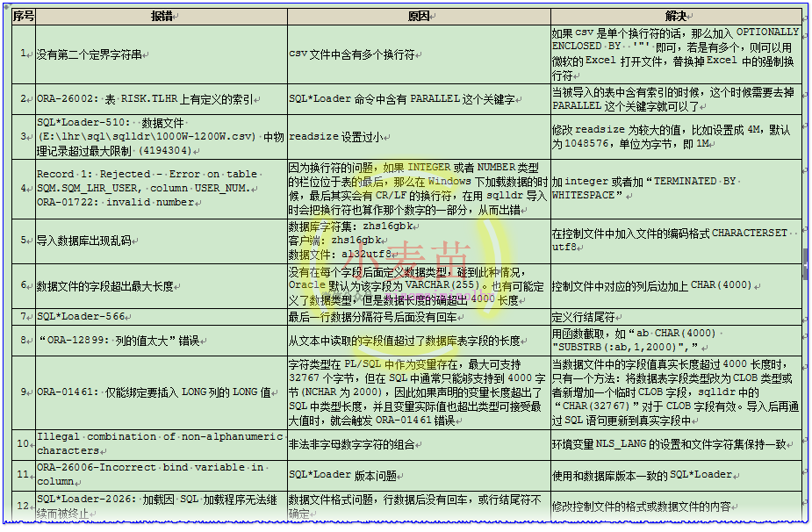Click row number 5 in 序号 column
Image resolution: width=812 pixels, height=532 pixels.
[24, 241]
